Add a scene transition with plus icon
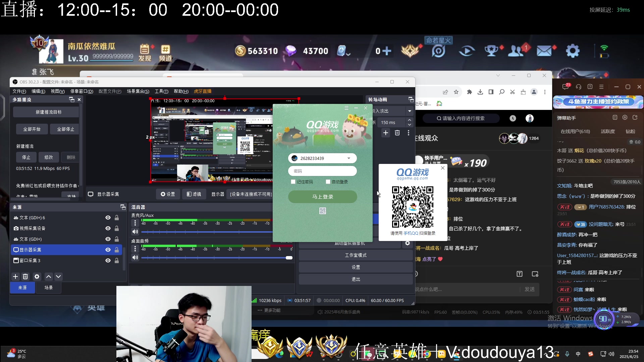This screenshot has height=362, width=644. (386, 133)
